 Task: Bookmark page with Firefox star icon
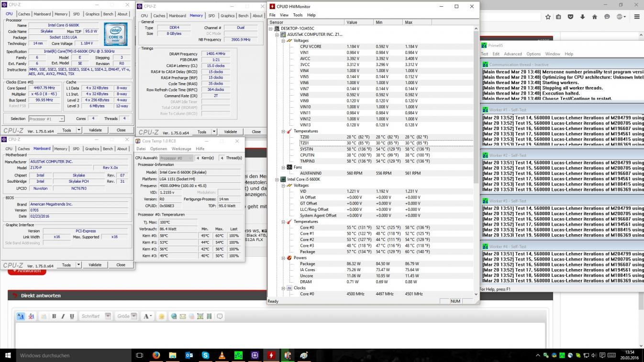click(x=548, y=17)
